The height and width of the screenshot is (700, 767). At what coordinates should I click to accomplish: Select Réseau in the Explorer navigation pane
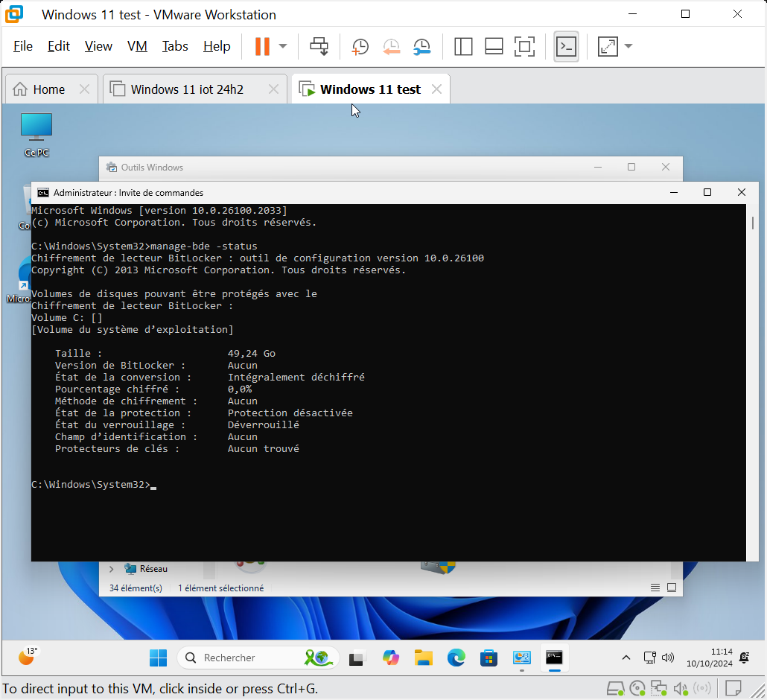click(x=146, y=569)
